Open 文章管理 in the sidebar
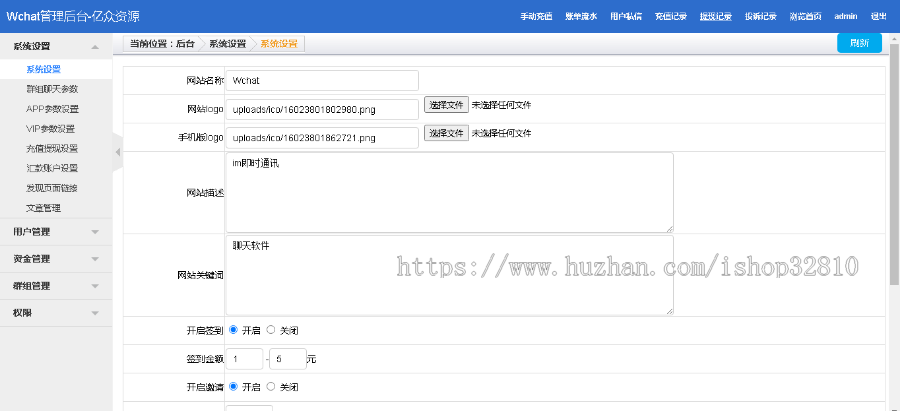The height and width of the screenshot is (411, 900). click(x=44, y=208)
